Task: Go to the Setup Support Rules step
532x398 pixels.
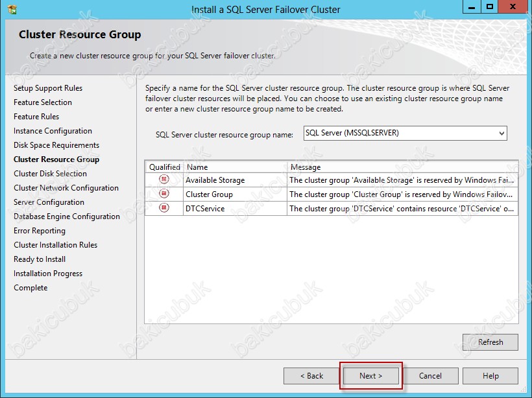Action: coord(48,88)
